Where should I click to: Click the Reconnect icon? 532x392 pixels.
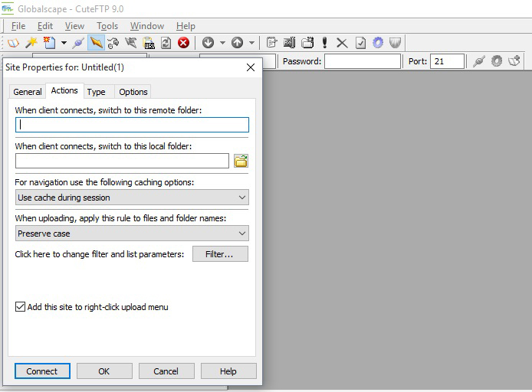[113, 43]
